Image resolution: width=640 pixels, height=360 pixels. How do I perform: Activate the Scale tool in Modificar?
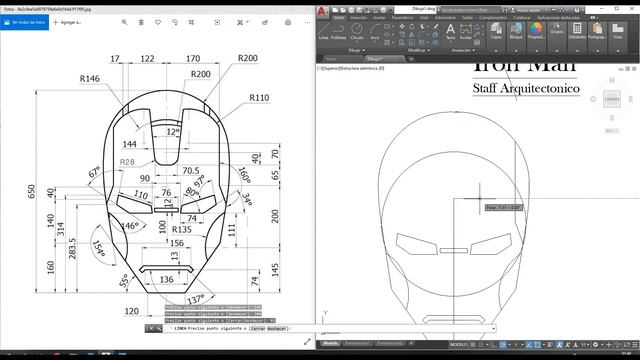[x=412, y=42]
